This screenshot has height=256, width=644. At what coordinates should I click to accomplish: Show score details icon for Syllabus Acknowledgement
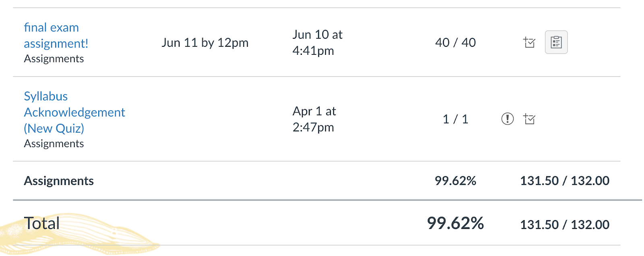point(529,119)
